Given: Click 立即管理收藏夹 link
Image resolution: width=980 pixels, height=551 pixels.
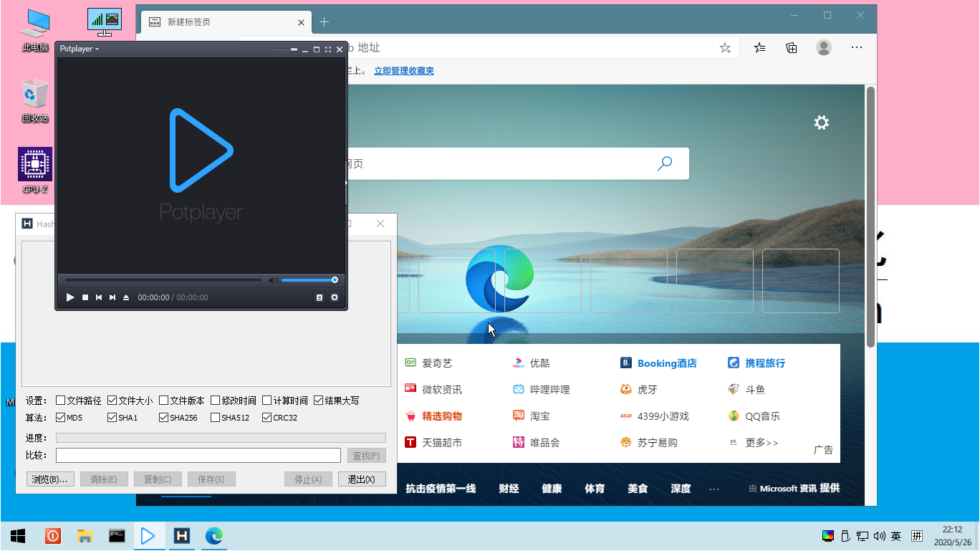Looking at the screenshot, I should coord(404,71).
